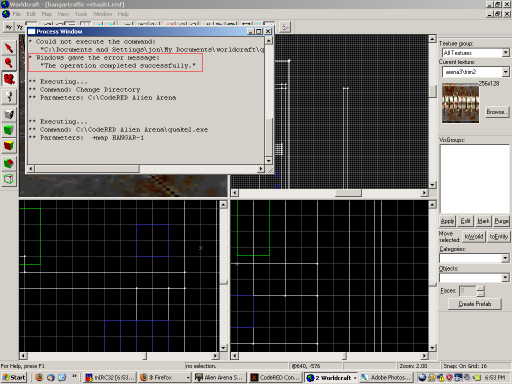
Task: Select the gray Block tool
Action: (x=9, y=114)
